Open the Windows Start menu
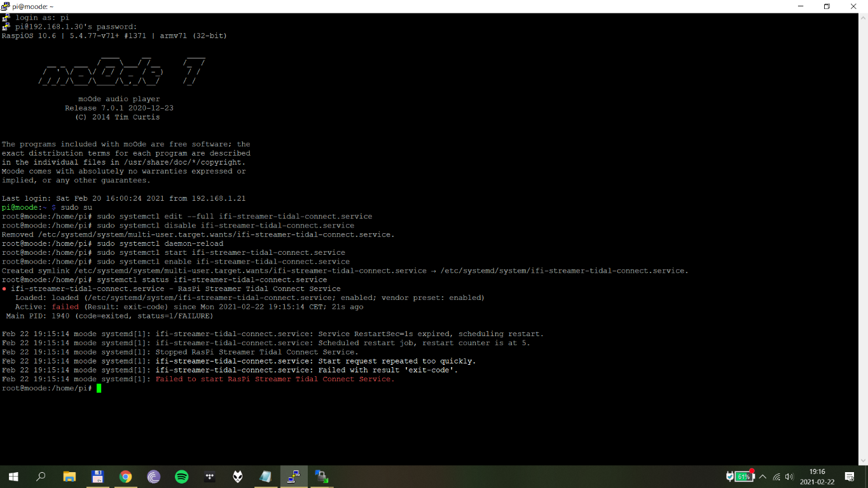Screen dimensions: 868x488 (13, 477)
